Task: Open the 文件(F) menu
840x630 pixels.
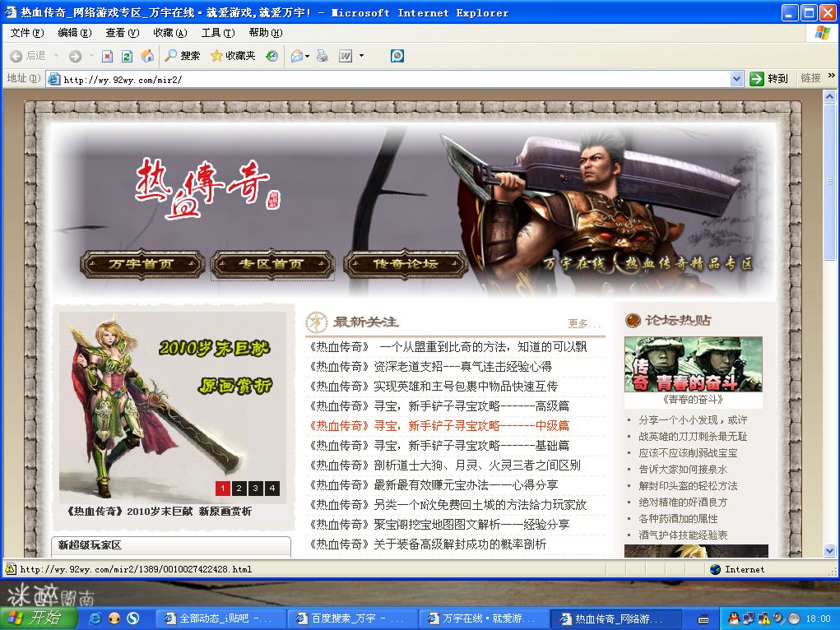Action: click(27, 33)
